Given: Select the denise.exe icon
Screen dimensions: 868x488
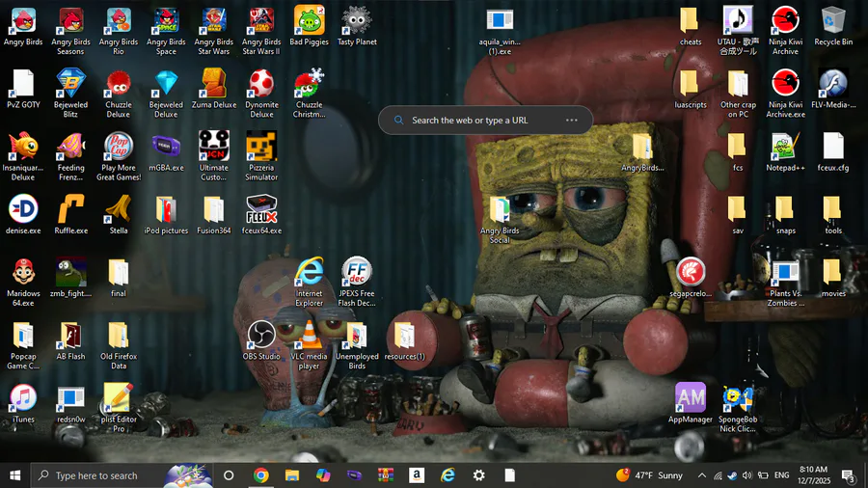Looking at the screenshot, I should (x=23, y=214).
